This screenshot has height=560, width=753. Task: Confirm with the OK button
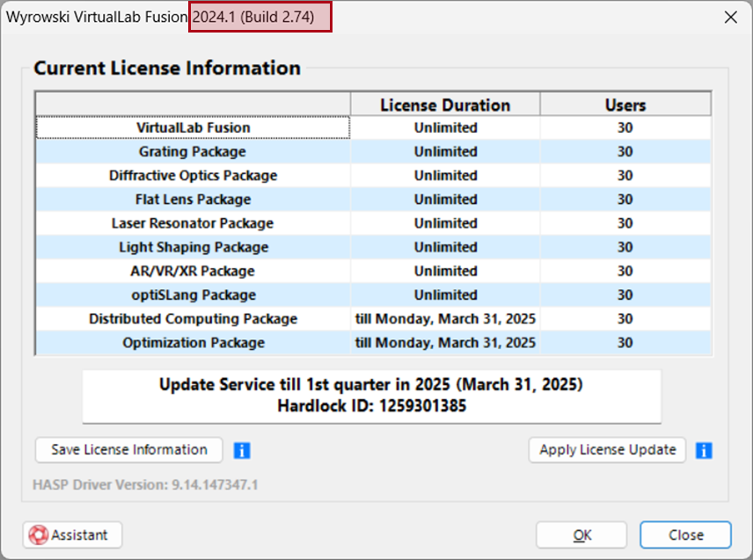[581, 535]
